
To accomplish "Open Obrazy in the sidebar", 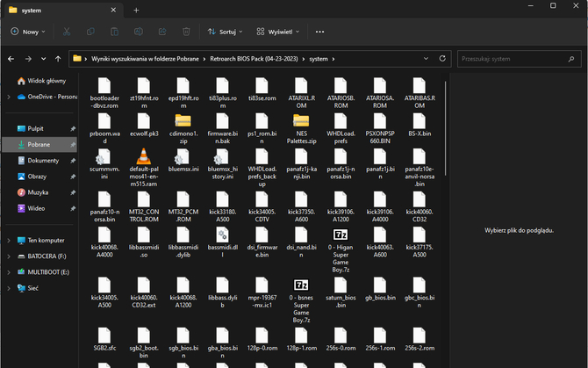I will 39,177.
